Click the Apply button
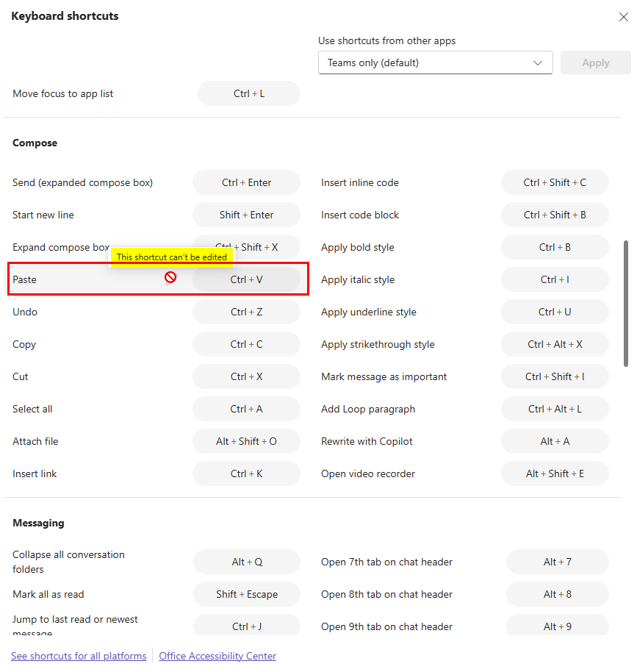 click(x=595, y=62)
